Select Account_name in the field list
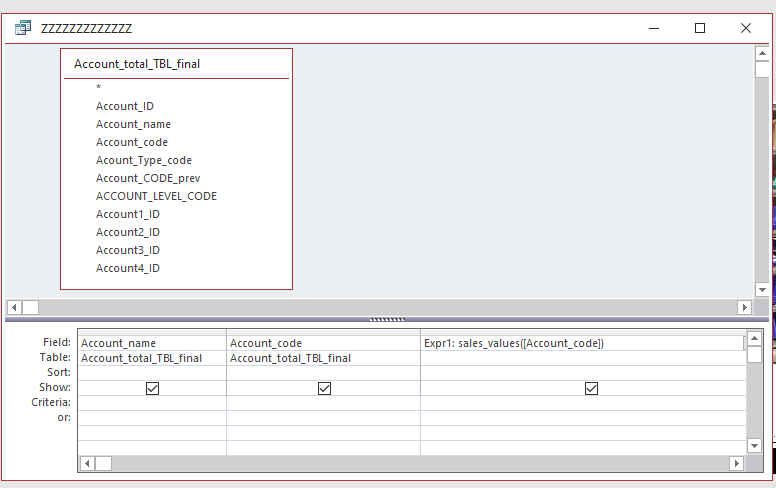Viewport: 776px width, 488px height. pos(133,124)
